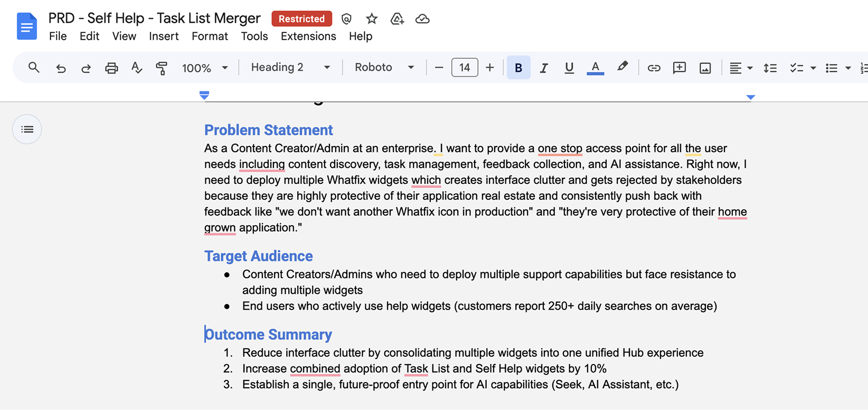Open line and paragraph spacing
The image size is (868, 410).
coord(770,68)
